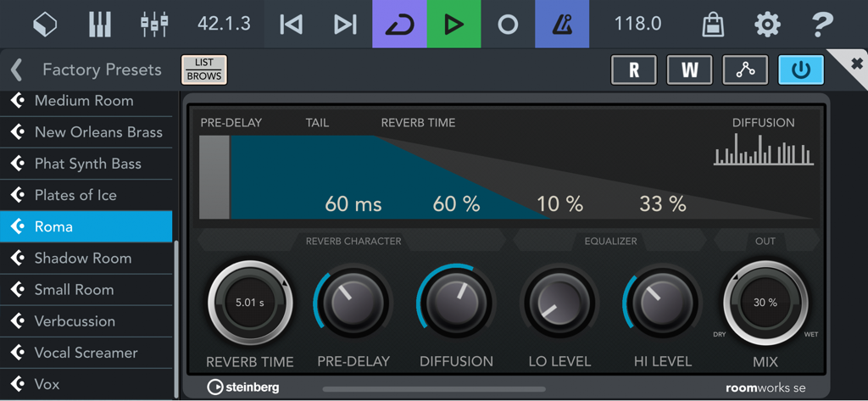
Task: Jump to previous marker
Action: click(291, 24)
